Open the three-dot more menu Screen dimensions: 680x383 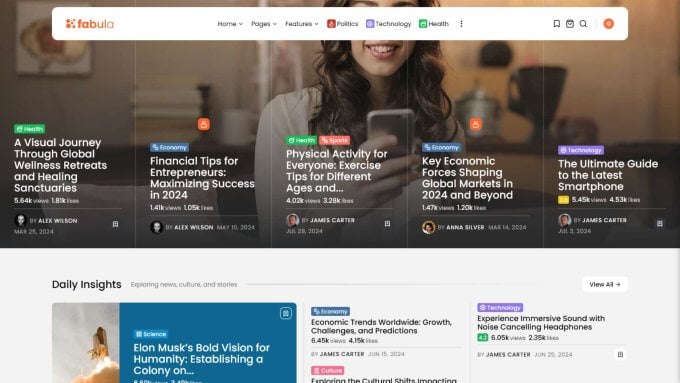(461, 24)
